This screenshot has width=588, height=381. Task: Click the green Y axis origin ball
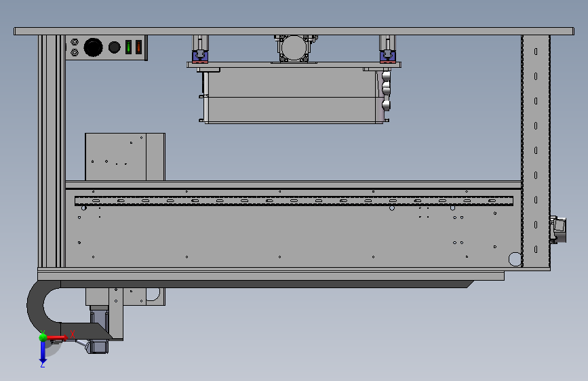coord(43,337)
